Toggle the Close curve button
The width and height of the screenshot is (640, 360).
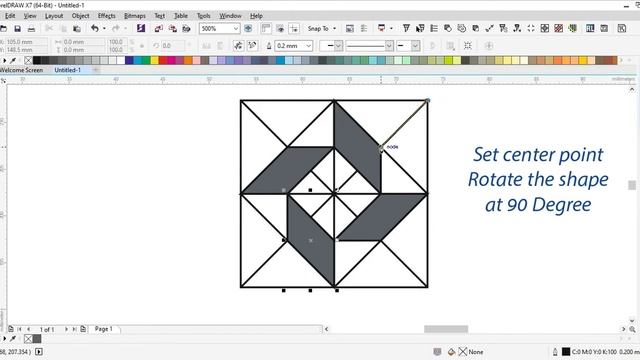click(x=433, y=46)
